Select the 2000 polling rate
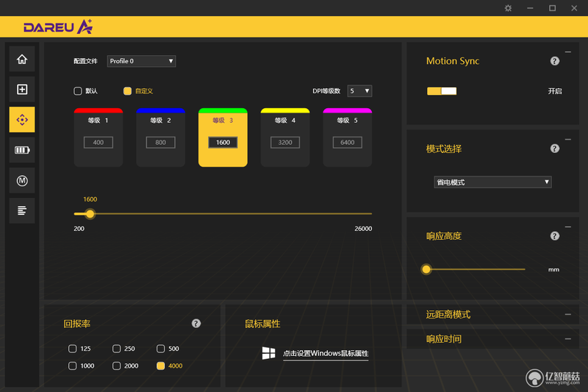This screenshot has height=392, width=588. (116, 366)
